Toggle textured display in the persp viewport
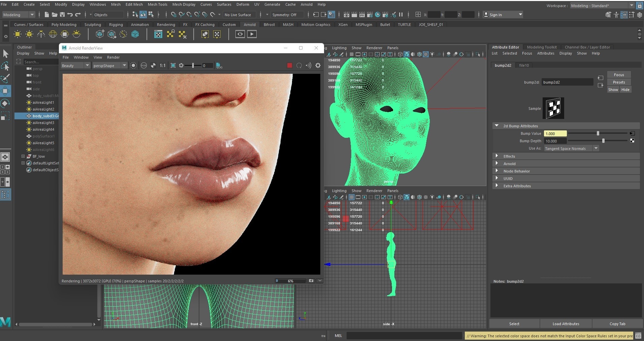This screenshot has height=341, width=644. pos(426,54)
